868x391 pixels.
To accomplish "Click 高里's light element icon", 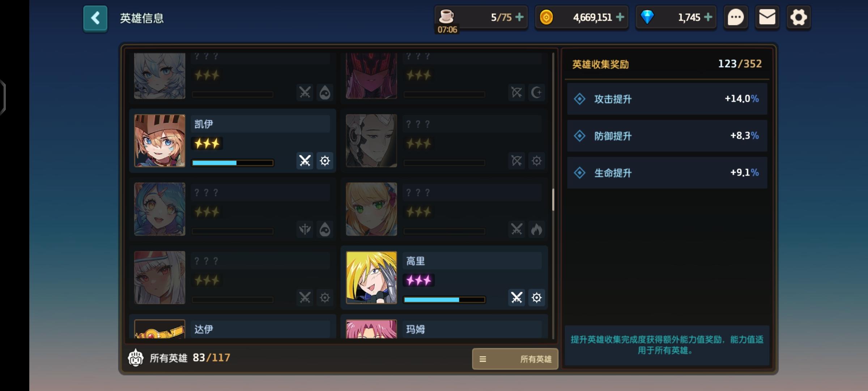I will [537, 298].
